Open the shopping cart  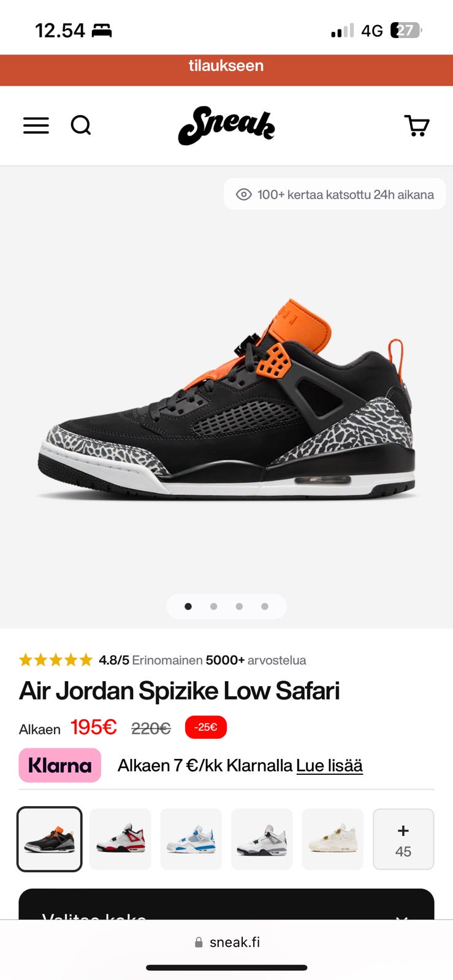(417, 126)
